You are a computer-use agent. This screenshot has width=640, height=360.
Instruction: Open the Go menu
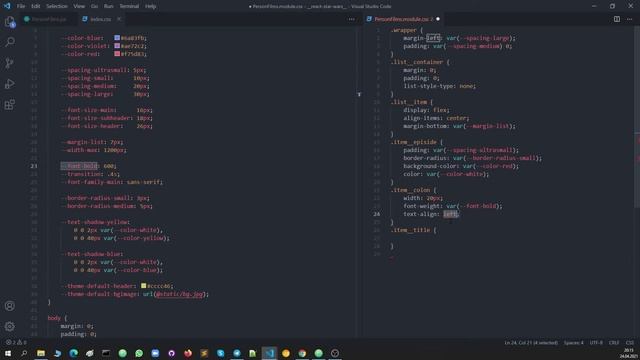pyautogui.click(x=94, y=6)
